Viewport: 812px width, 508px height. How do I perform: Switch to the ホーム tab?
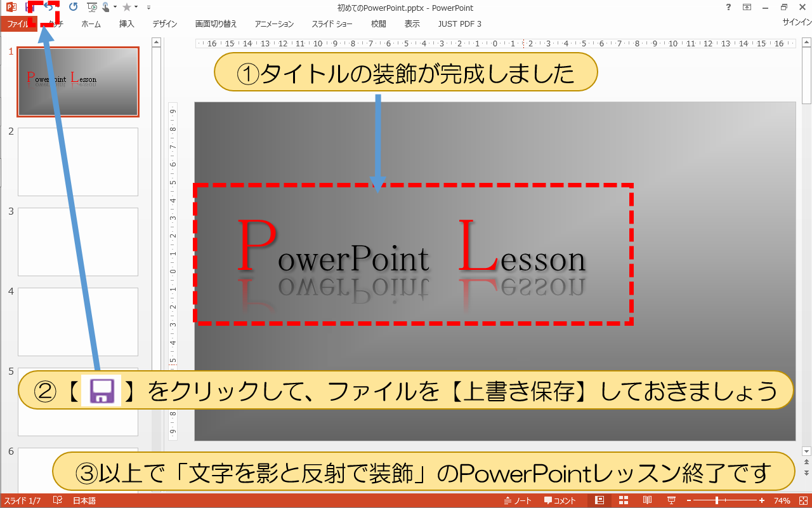(91, 23)
